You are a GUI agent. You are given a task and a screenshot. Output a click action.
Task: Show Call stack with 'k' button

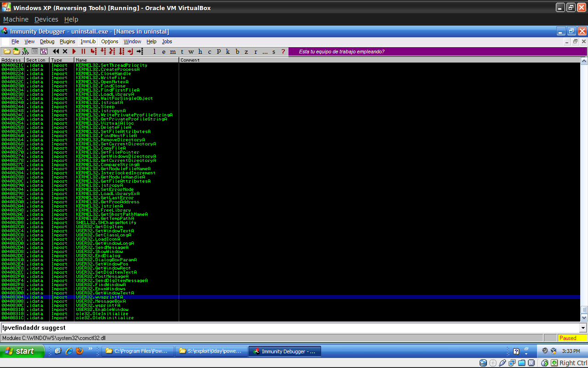coord(228,52)
